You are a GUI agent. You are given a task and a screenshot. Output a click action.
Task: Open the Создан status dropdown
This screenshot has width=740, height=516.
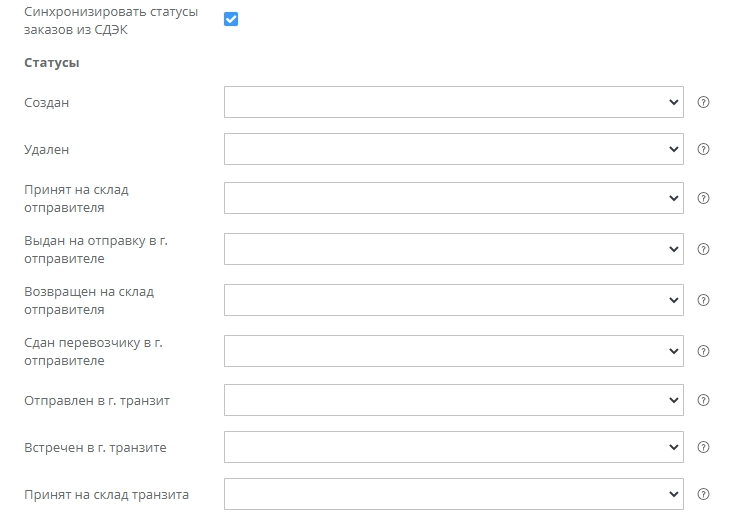(x=453, y=102)
